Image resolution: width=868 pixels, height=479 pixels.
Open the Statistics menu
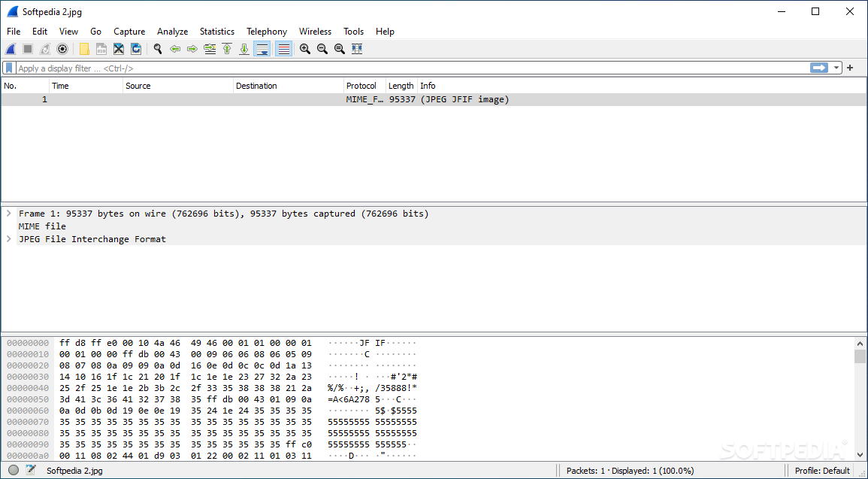[217, 32]
